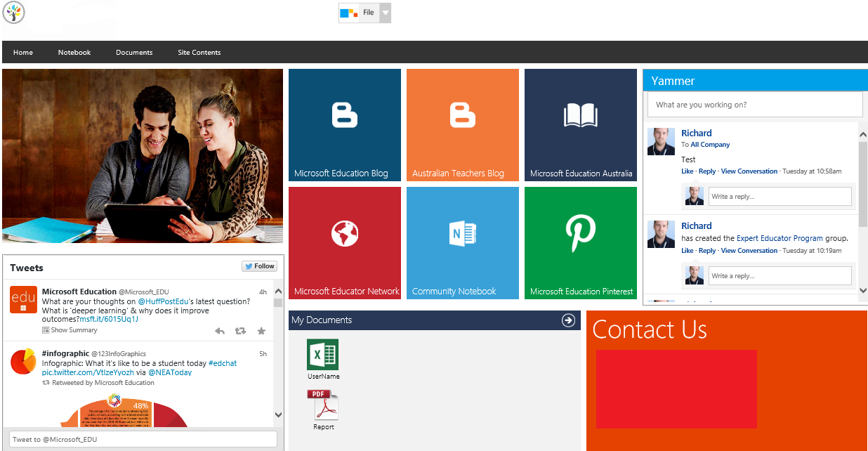868x451 pixels.
Task: Open the Microsoft Educator Network globe icon
Action: coord(345,233)
